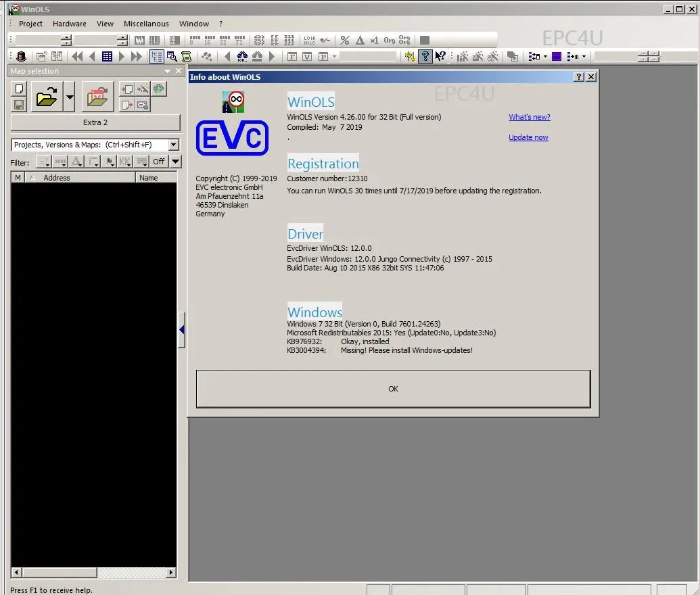The height and width of the screenshot is (595, 700).
Task: Activate context help arrow with question mark
Action: [x=440, y=57]
